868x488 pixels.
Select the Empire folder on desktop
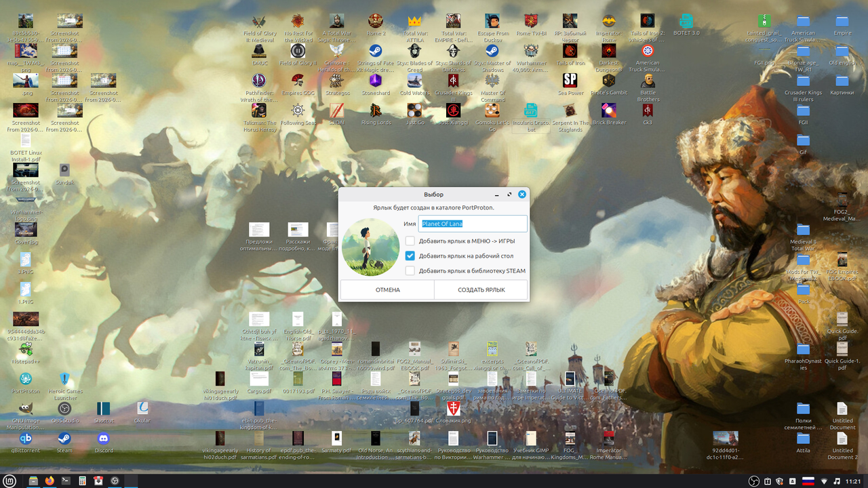pos(842,21)
